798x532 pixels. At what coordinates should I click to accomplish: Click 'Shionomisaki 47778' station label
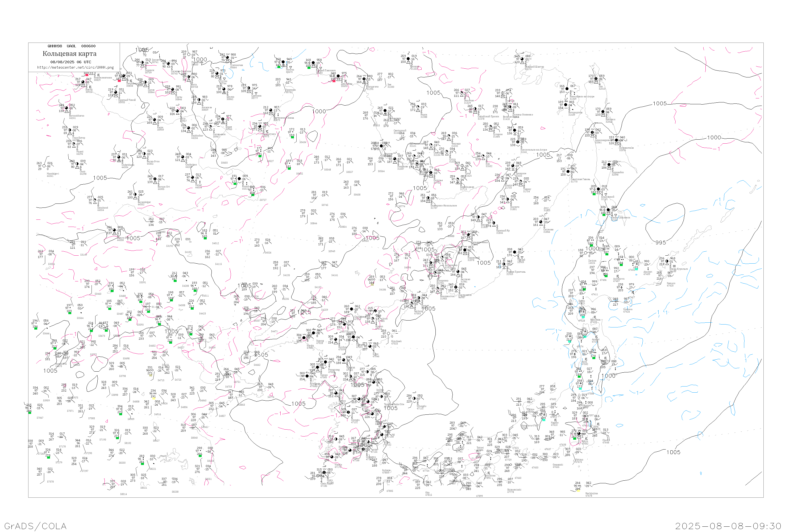coord(514,491)
